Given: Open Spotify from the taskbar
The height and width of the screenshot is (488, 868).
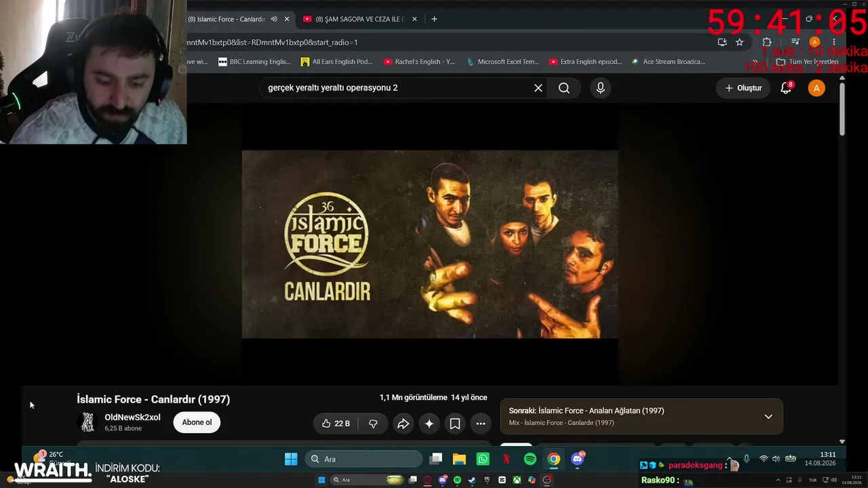Looking at the screenshot, I should pyautogui.click(x=530, y=459).
